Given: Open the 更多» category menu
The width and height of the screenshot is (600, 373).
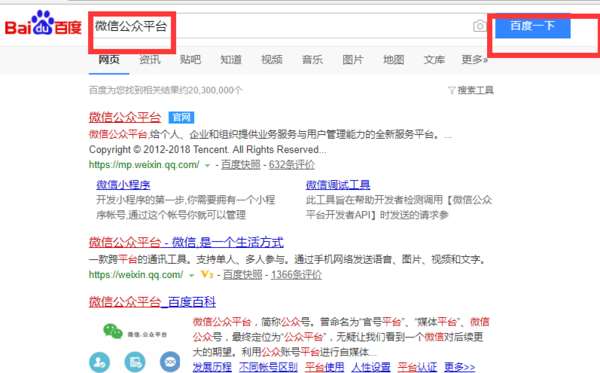Looking at the screenshot, I should [474, 60].
